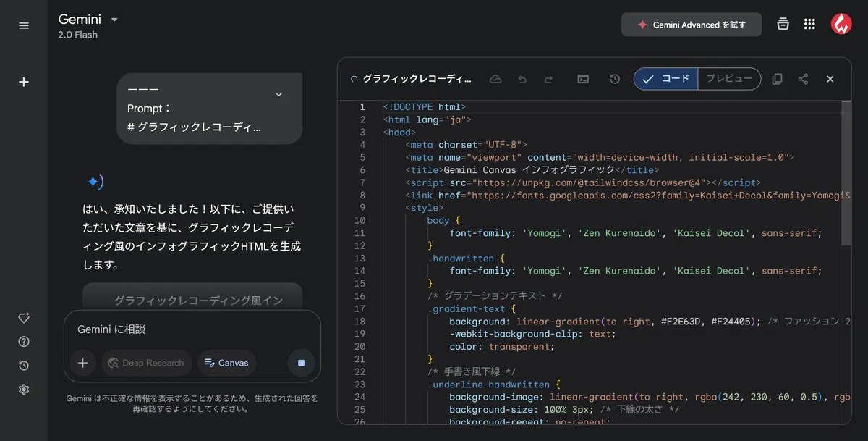Open the Google apps grid
The width and height of the screenshot is (868, 441).
click(809, 25)
